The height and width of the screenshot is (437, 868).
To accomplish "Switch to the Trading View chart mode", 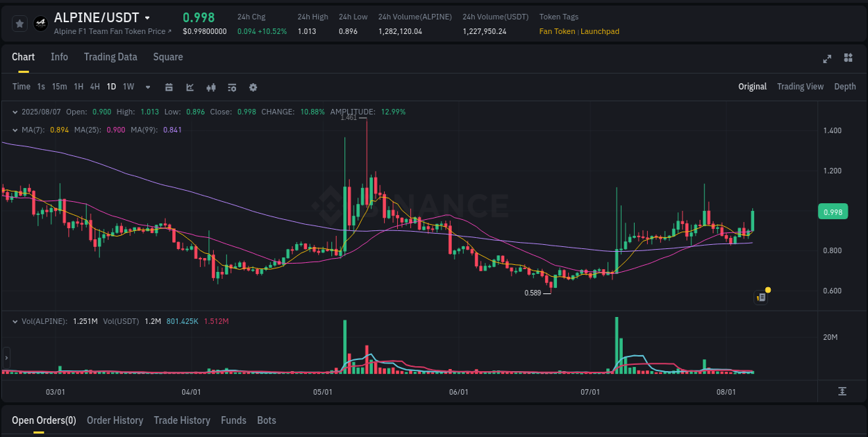I will [800, 87].
